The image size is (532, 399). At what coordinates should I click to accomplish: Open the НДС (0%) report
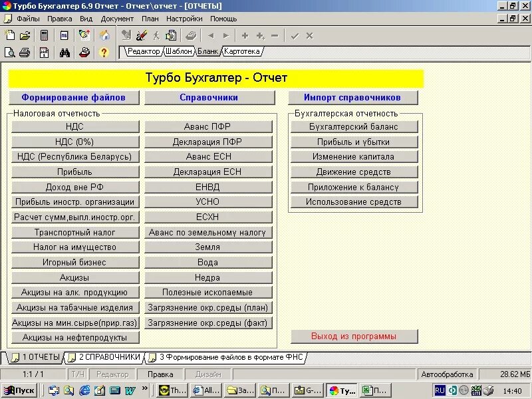pos(75,142)
